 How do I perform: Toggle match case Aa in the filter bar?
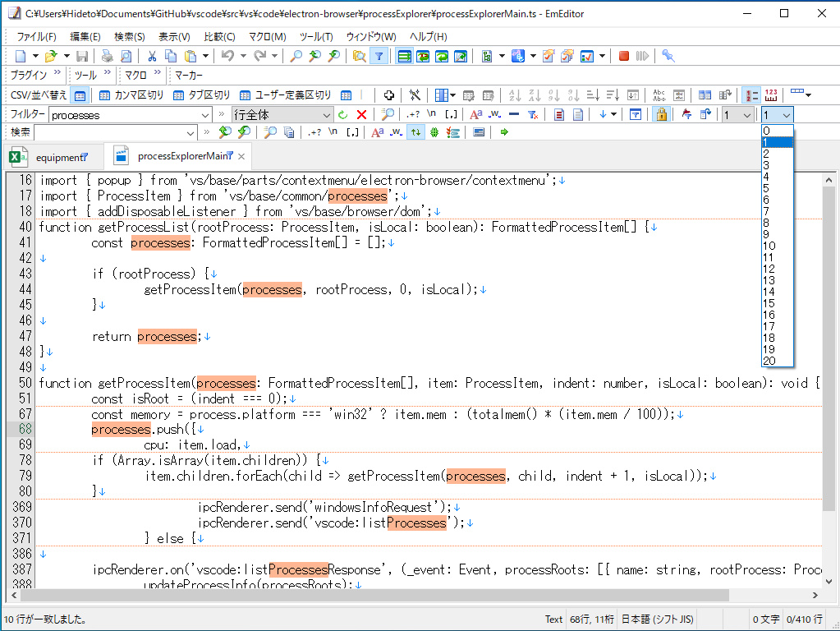pos(476,114)
